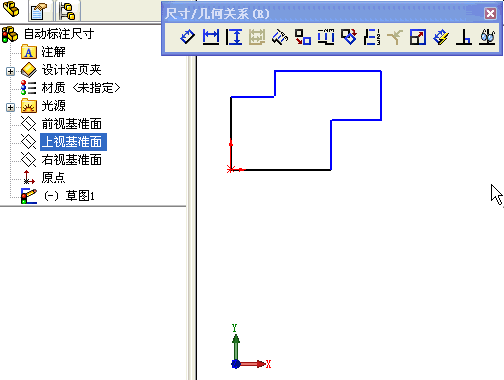Click the red sketch origin point

(x=230, y=170)
